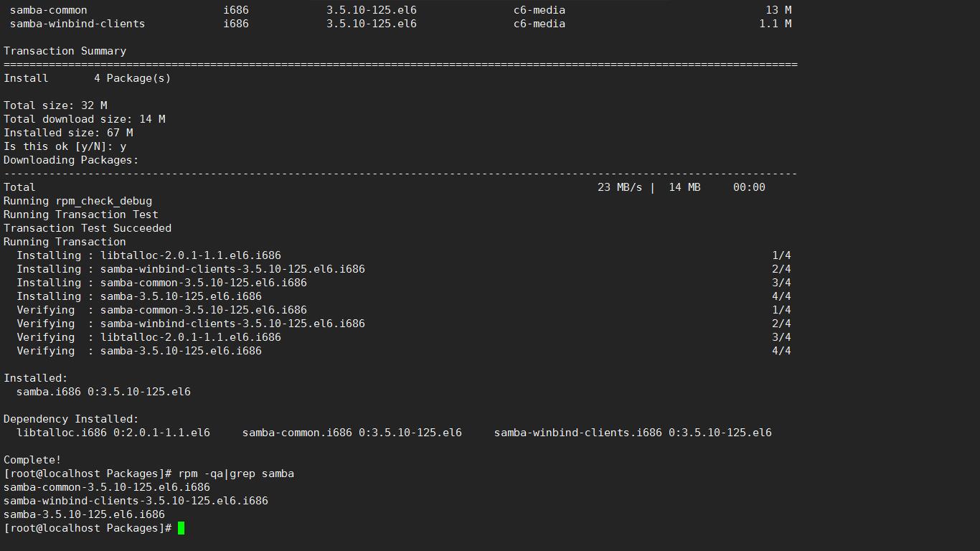980x551 pixels.
Task: Click the '14 MB' total downloaded value
Action: [684, 187]
